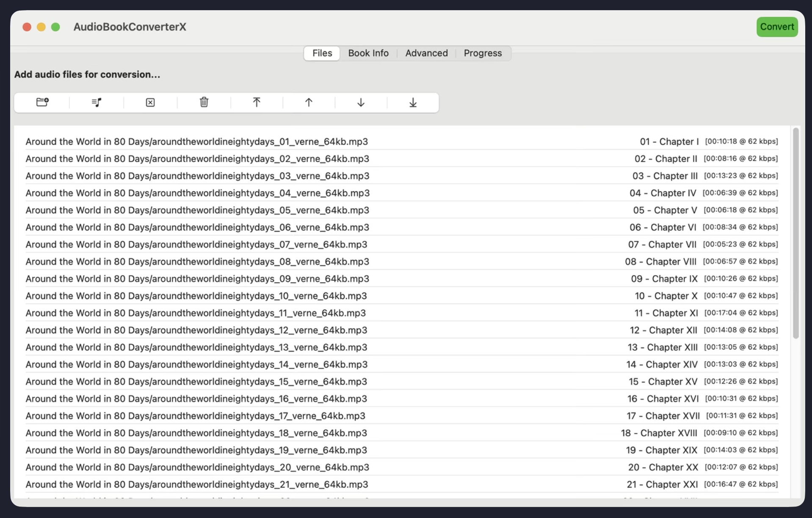Click the add audio files music-list icon
This screenshot has width=812, height=518.
(x=97, y=102)
